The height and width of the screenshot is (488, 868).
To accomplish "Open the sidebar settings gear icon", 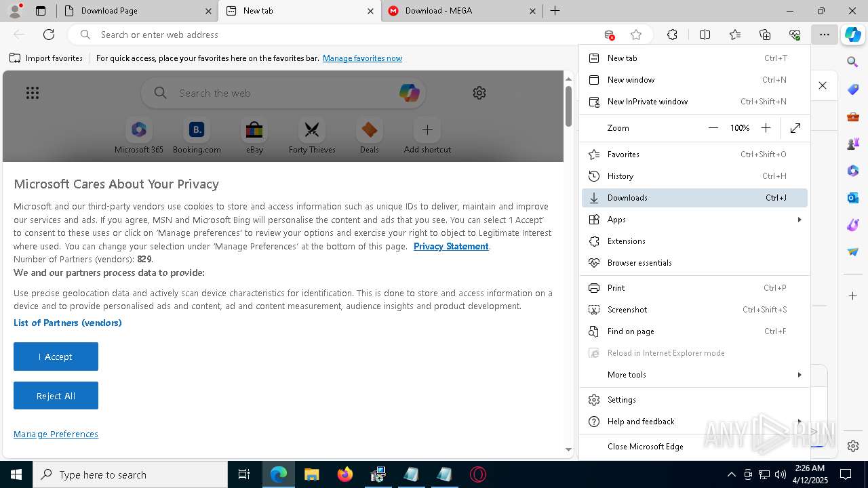I will click(x=853, y=446).
